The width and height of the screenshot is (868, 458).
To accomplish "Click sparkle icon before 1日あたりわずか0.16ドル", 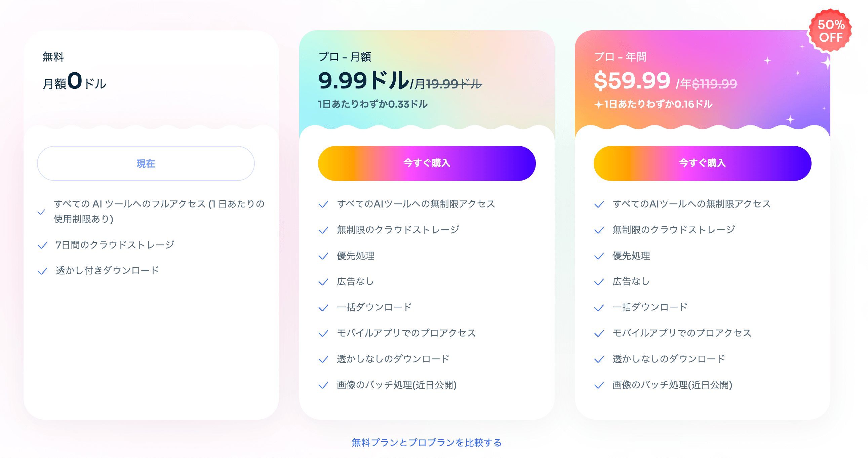I will [x=598, y=105].
